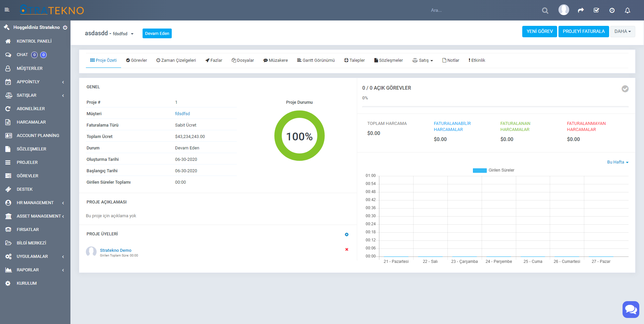Click the Stratekno logo

pos(52,10)
